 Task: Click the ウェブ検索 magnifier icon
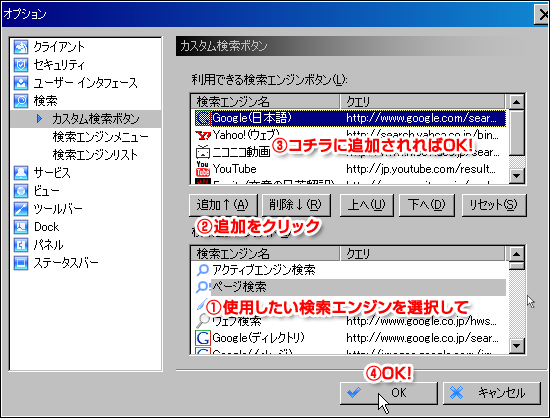202,320
